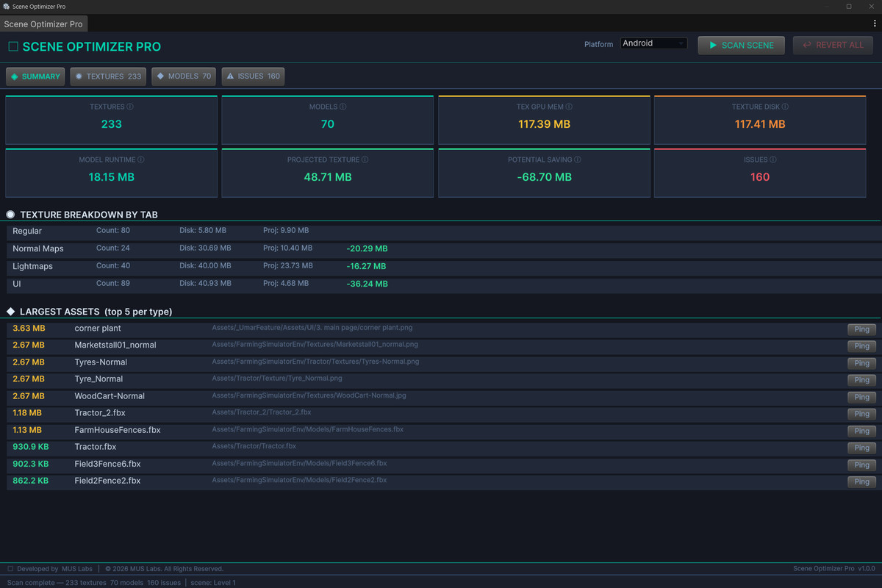
Task: Click the Scene Optimizer Pro v1.0.0 version label
Action: coord(834,569)
